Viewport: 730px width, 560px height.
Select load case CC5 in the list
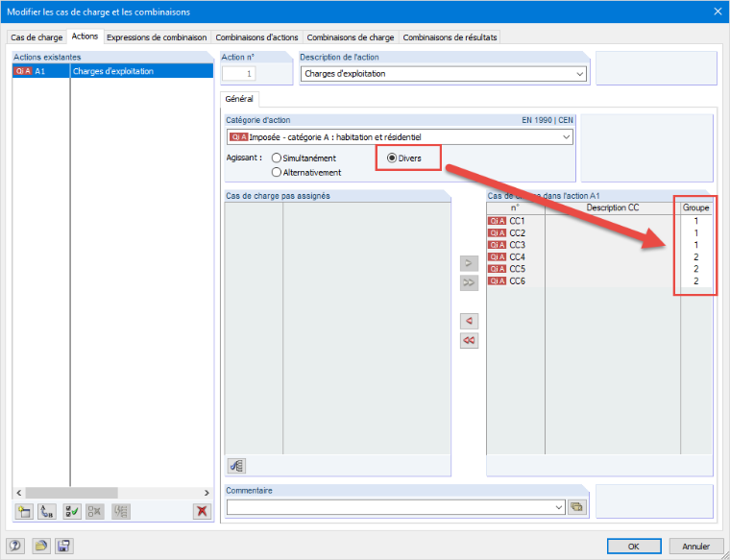click(x=599, y=269)
